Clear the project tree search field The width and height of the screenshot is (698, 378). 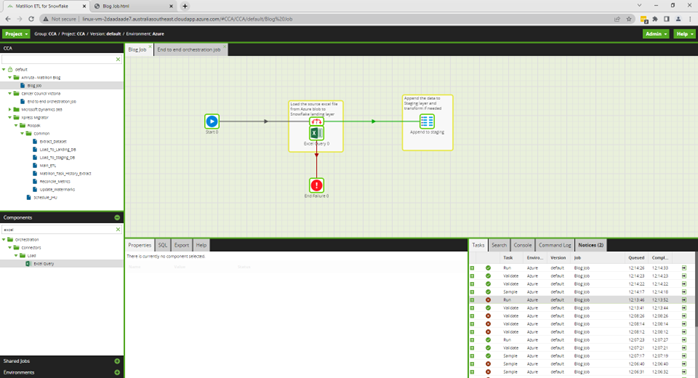[x=118, y=59]
